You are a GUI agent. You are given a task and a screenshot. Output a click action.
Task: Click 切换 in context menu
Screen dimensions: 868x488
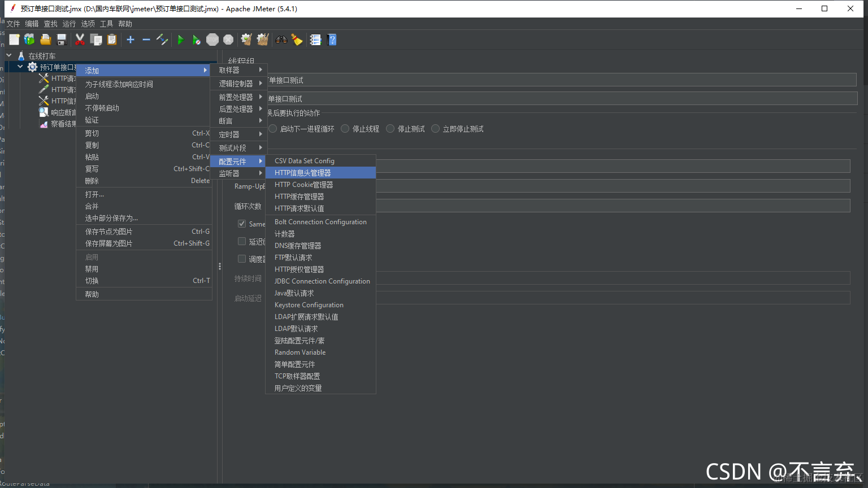144,281
